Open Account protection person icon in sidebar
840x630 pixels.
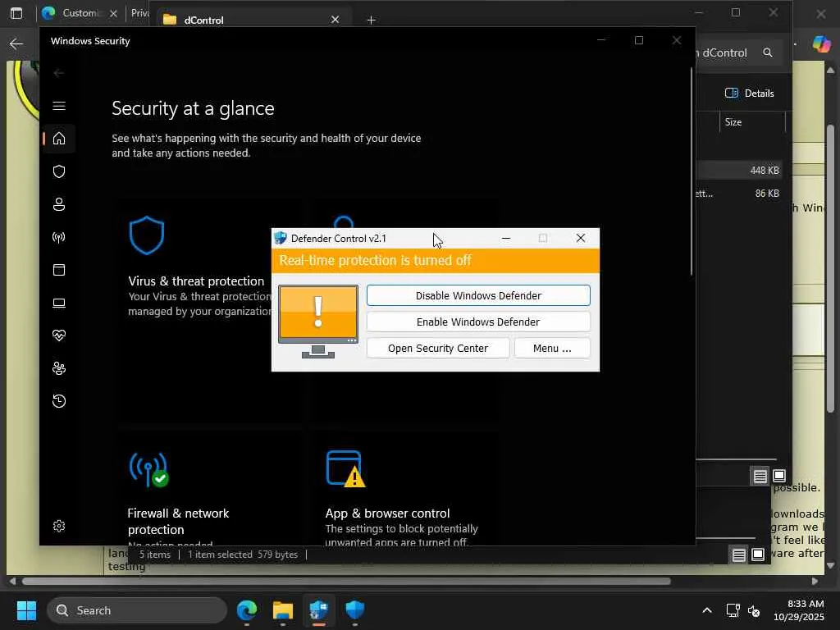(59, 204)
